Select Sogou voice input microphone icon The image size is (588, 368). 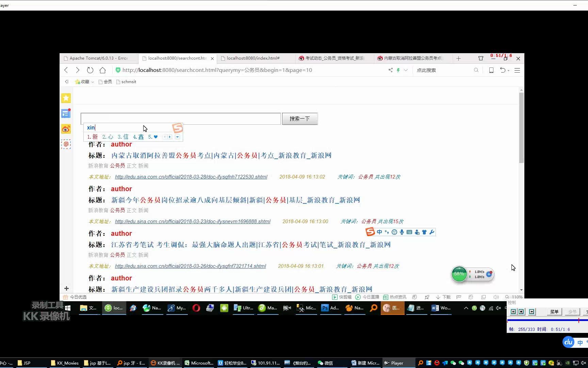[x=402, y=232]
